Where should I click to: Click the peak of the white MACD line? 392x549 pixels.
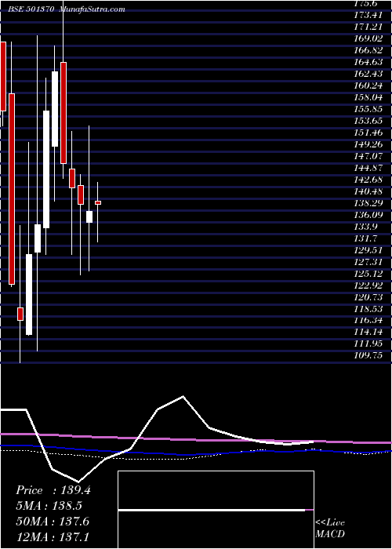[183, 396]
